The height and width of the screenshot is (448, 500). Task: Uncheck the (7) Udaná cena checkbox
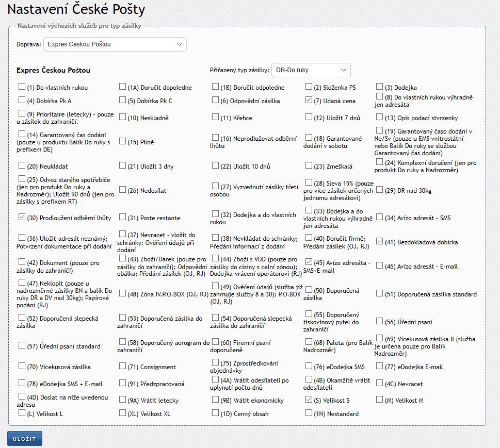[x=309, y=100]
